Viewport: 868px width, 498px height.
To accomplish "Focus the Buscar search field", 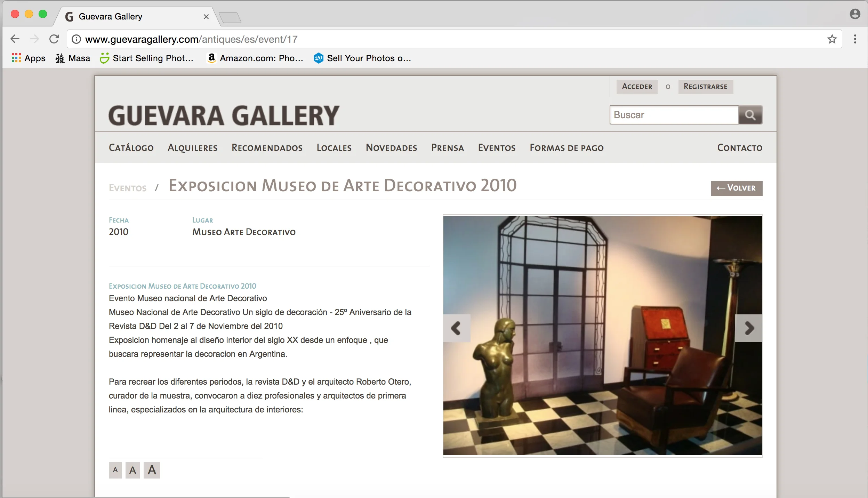I will pos(674,115).
